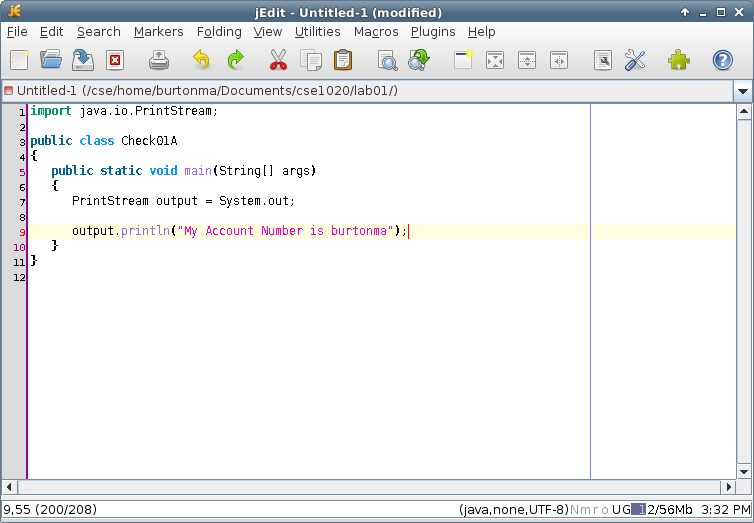Click the jEdit logo in the title bar
Viewport: 754px width, 523px height.
click(14, 12)
